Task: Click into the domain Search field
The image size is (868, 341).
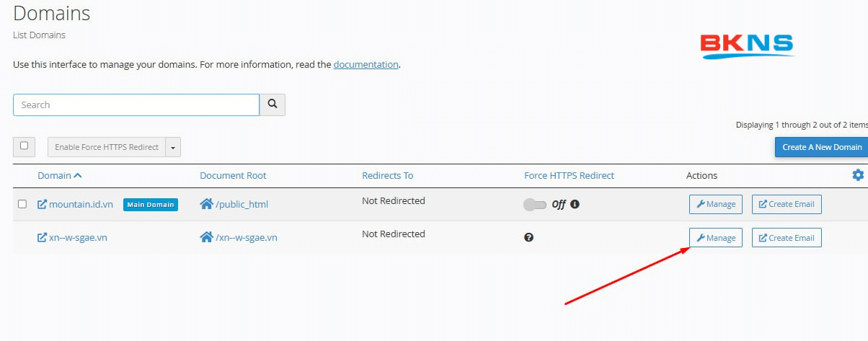Action: 136,105
